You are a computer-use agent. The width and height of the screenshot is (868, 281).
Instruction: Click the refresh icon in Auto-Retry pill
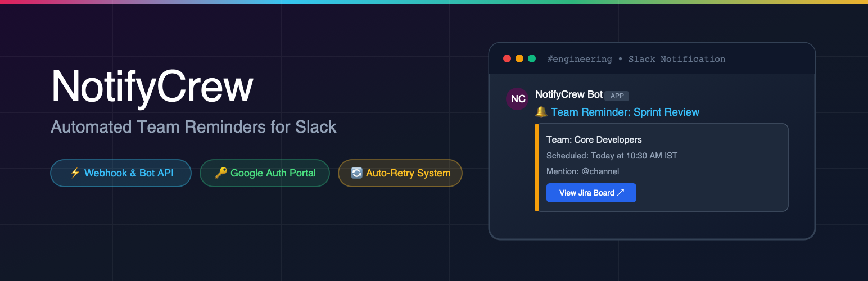pos(356,173)
